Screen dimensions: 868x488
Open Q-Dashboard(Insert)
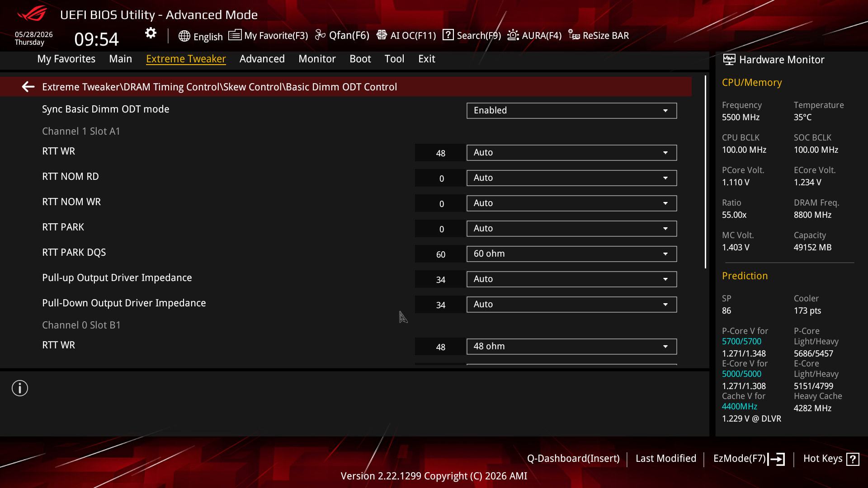coord(573,459)
